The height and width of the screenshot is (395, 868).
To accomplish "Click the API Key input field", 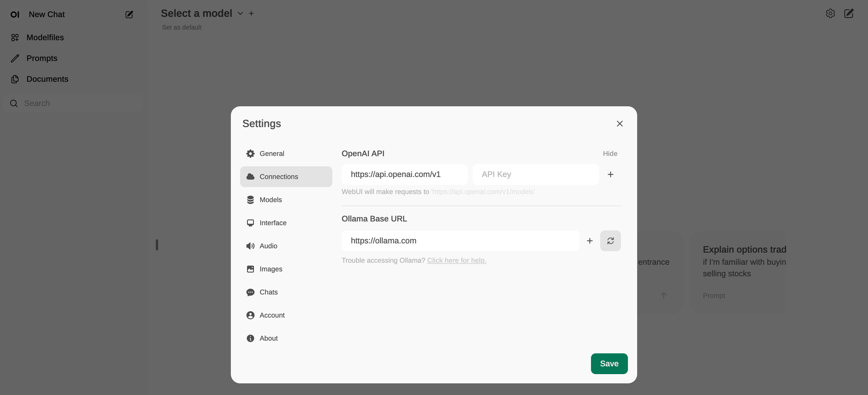I will tap(535, 174).
